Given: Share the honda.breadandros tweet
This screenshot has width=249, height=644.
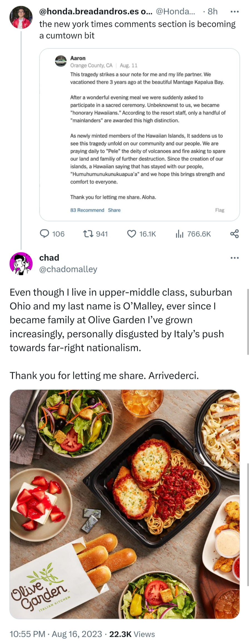Looking at the screenshot, I should point(235,234).
